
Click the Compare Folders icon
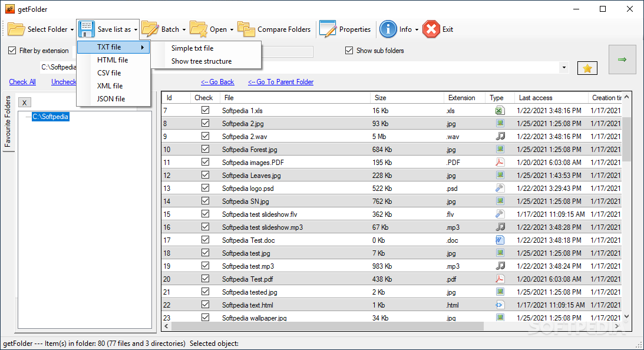point(246,29)
